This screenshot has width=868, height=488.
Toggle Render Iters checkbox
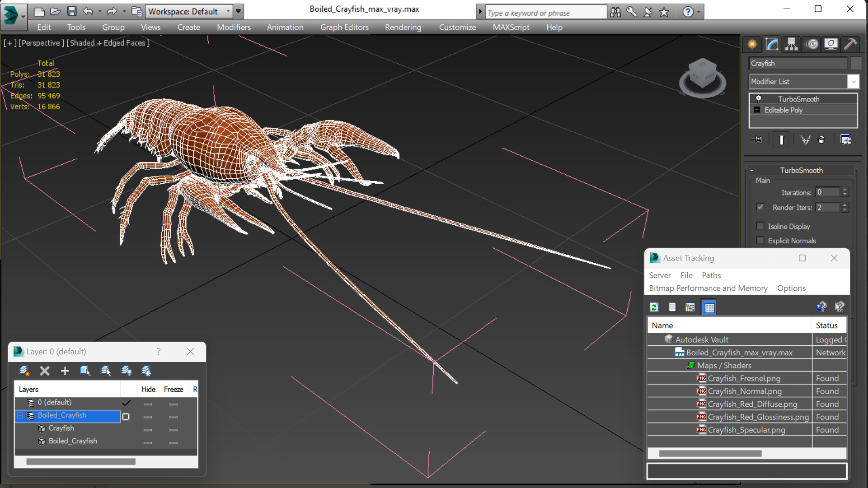click(x=760, y=207)
